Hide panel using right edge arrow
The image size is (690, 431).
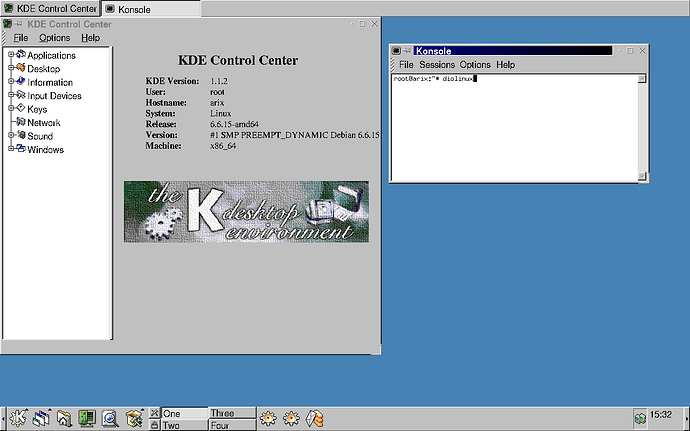[x=687, y=418]
